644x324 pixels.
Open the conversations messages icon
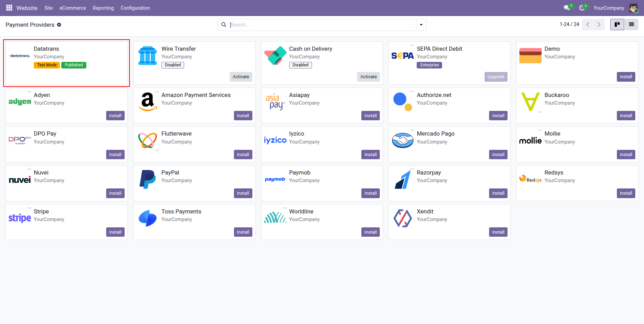pos(567,8)
